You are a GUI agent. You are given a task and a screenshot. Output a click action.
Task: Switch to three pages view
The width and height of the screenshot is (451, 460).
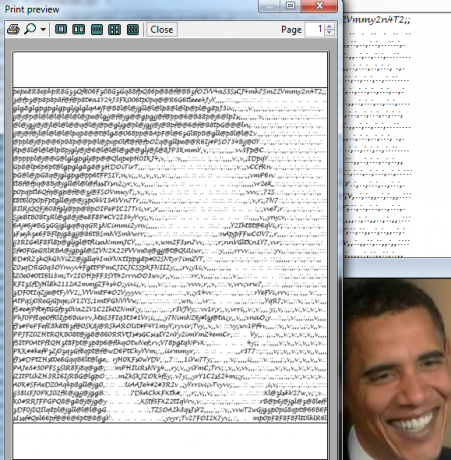click(97, 29)
